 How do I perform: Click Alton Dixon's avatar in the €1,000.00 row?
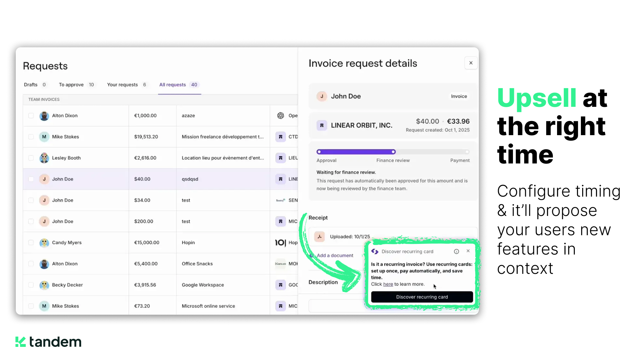pos(44,116)
